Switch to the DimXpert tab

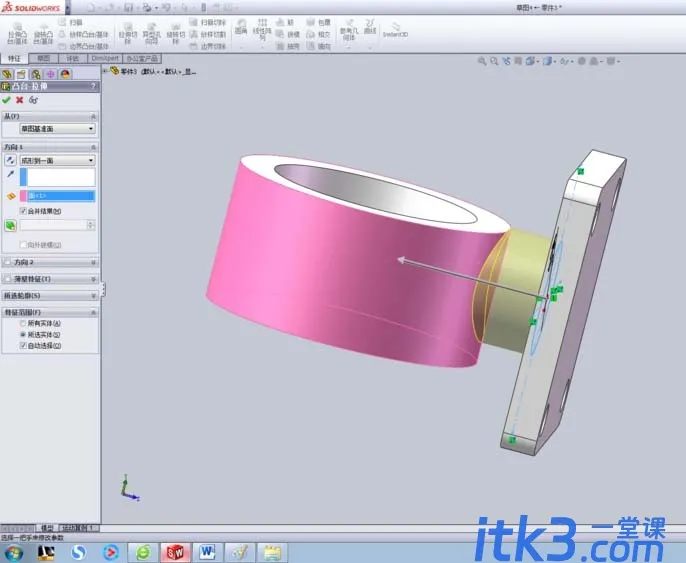pos(105,58)
